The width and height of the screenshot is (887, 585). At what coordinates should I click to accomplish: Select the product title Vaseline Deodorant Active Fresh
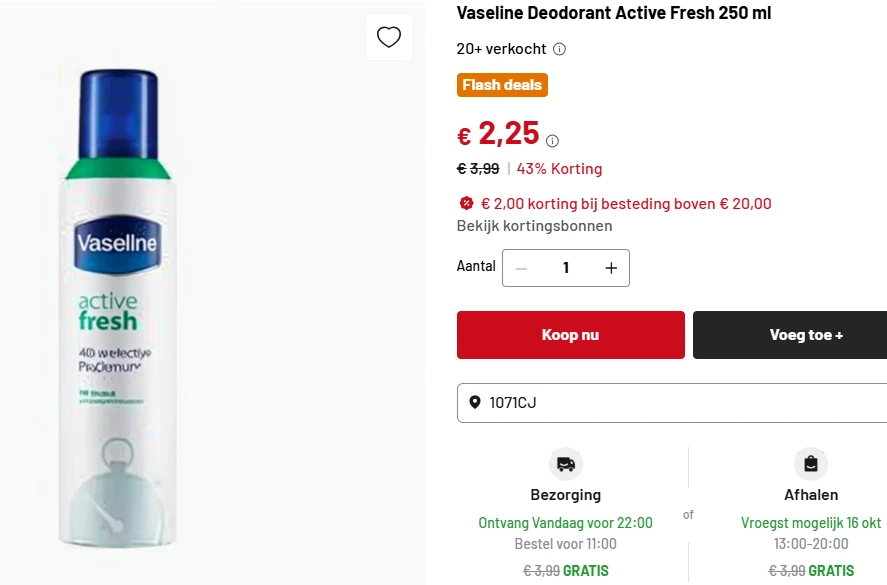point(613,13)
